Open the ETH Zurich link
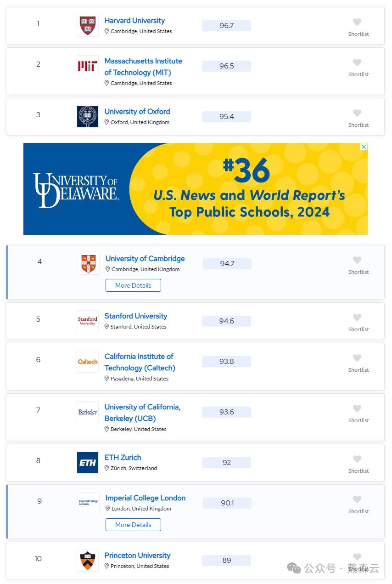392x584 pixels. pos(123,458)
